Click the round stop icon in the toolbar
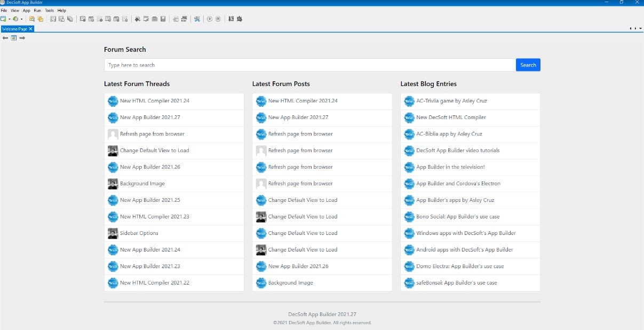This screenshot has height=330, width=644. pos(218,19)
